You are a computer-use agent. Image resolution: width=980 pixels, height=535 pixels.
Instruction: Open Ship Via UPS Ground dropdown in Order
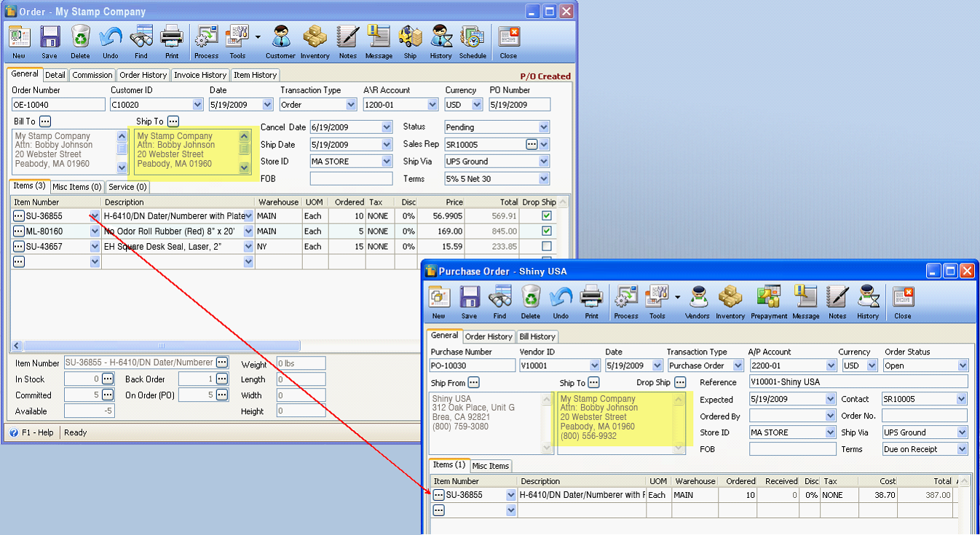pyautogui.click(x=544, y=162)
